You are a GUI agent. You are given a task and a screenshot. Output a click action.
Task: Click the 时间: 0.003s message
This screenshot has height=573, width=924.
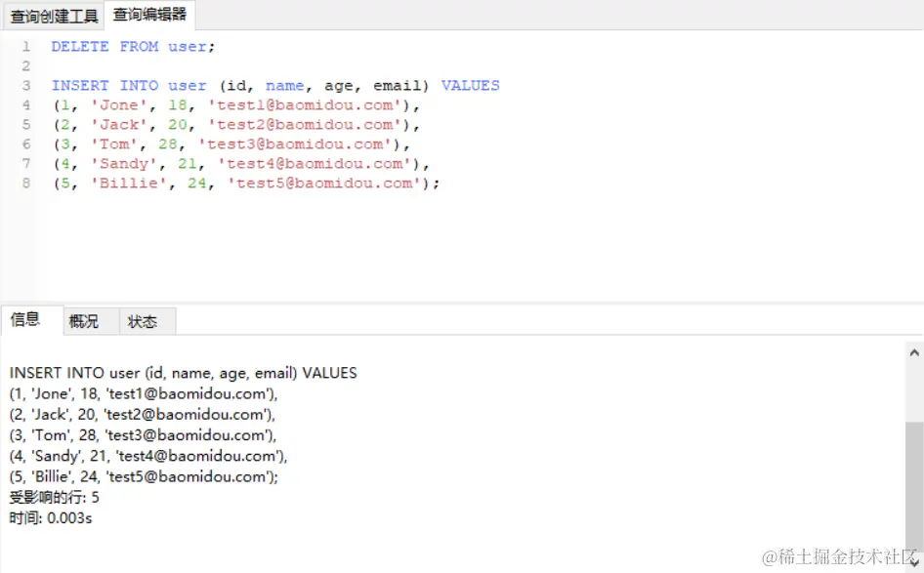[51, 518]
